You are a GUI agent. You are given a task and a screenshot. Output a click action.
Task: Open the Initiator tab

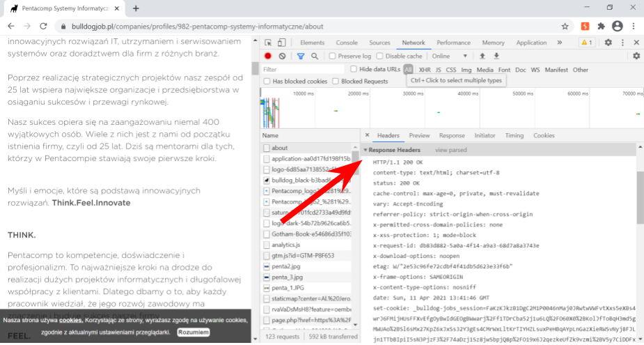pyautogui.click(x=485, y=135)
